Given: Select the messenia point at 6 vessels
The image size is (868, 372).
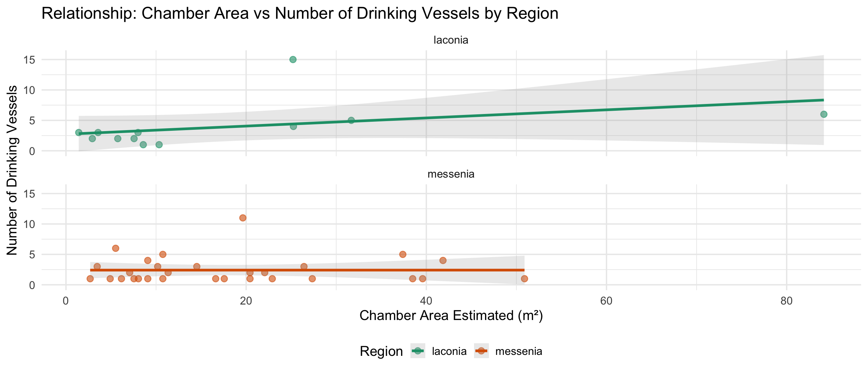Looking at the screenshot, I should (x=116, y=248).
